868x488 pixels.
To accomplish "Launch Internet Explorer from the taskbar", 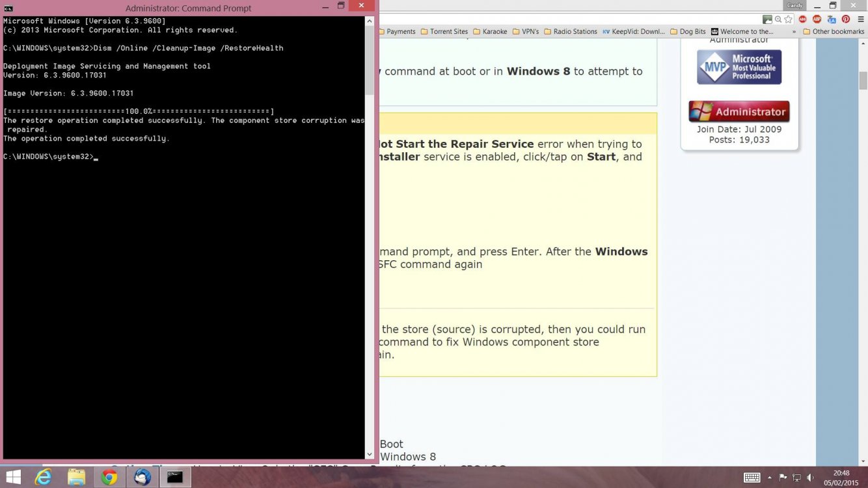I will click(44, 477).
